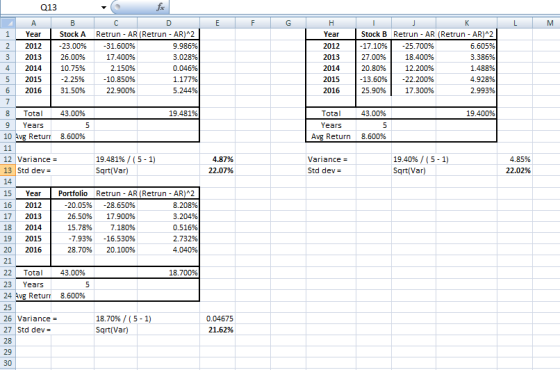560x370 pixels.
Task: Click 'Std dev =' label in row 27
Action: click(x=34, y=330)
